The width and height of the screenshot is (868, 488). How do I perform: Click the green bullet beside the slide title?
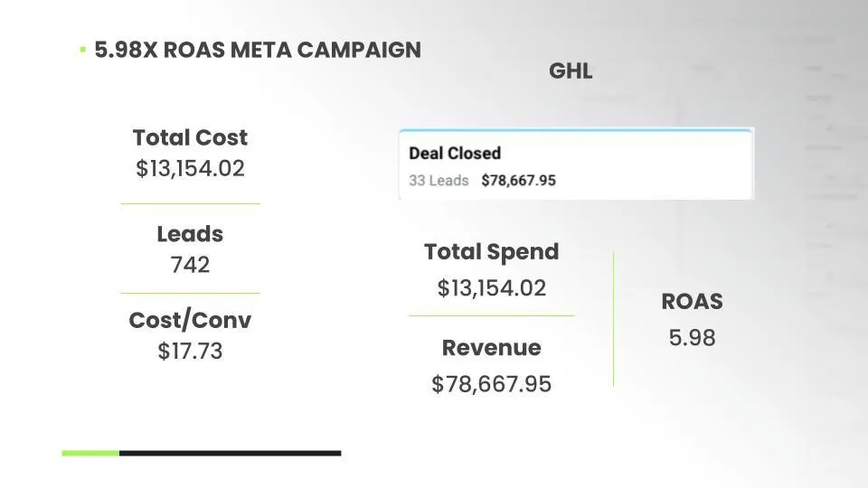(x=83, y=50)
